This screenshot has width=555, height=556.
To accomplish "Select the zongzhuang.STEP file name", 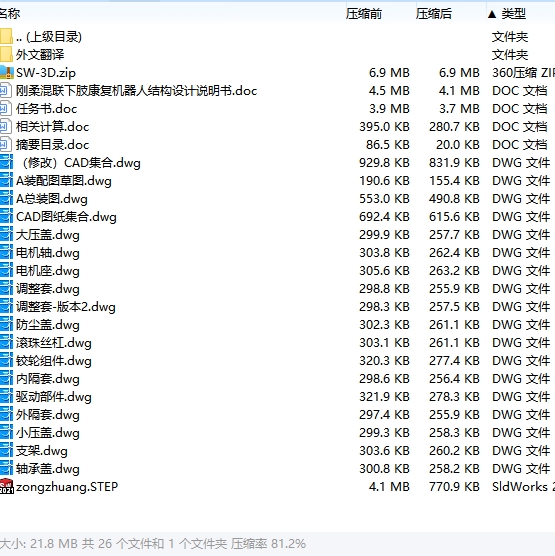I will click(67, 487).
